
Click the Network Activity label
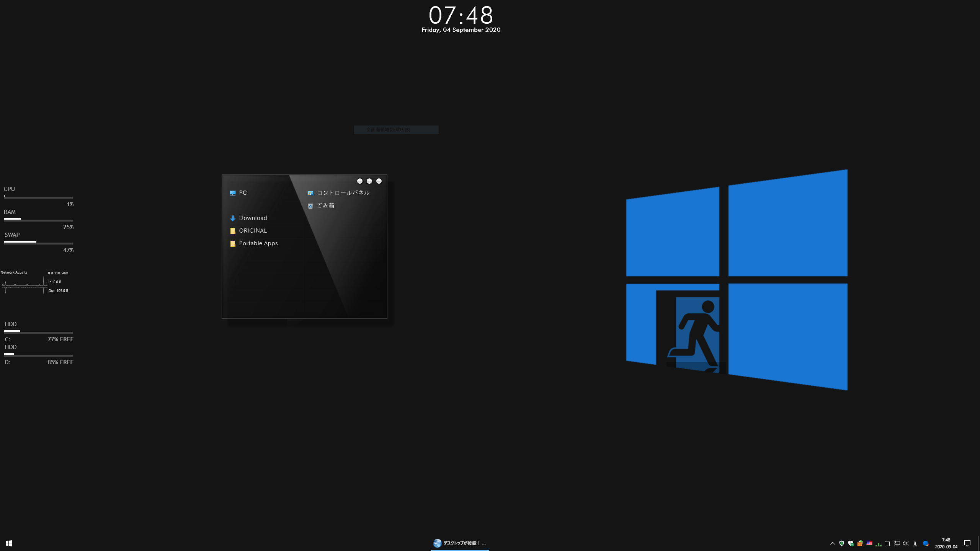click(x=14, y=272)
